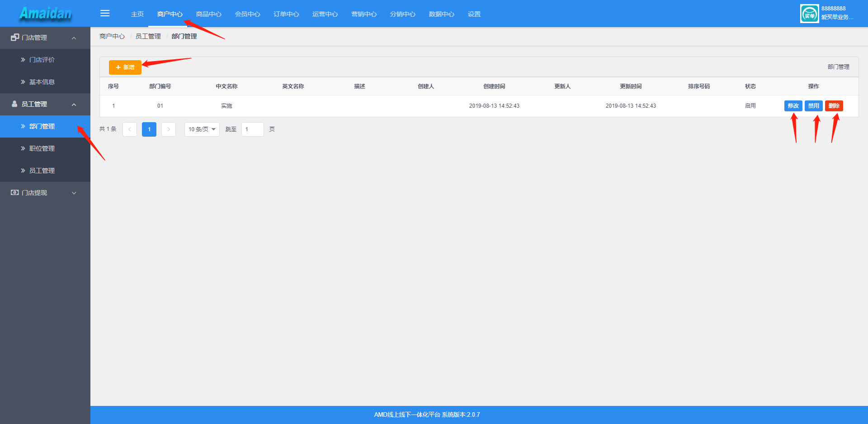This screenshot has height=424, width=868.
Task: Toggle the hamburger sidebar menu icon
Action: (x=105, y=14)
